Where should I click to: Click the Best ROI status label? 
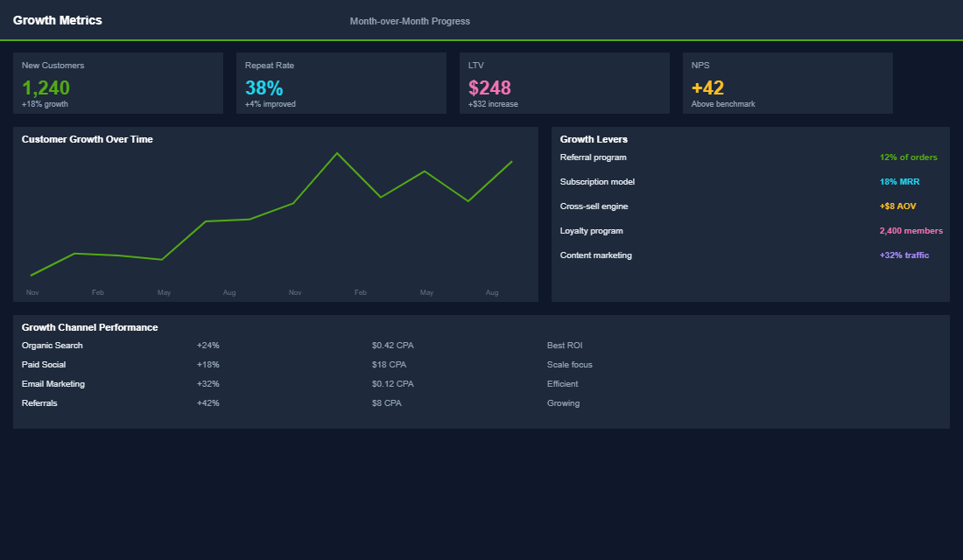coord(562,345)
